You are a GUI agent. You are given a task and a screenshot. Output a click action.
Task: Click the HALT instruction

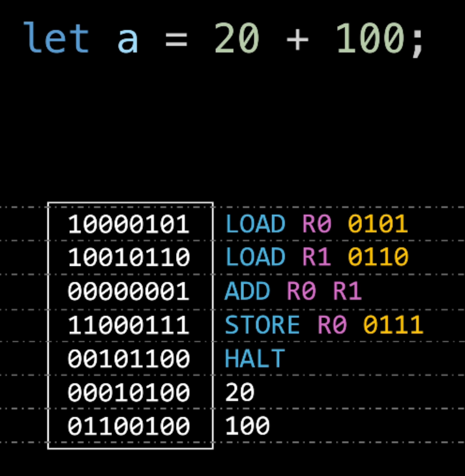[255, 359]
